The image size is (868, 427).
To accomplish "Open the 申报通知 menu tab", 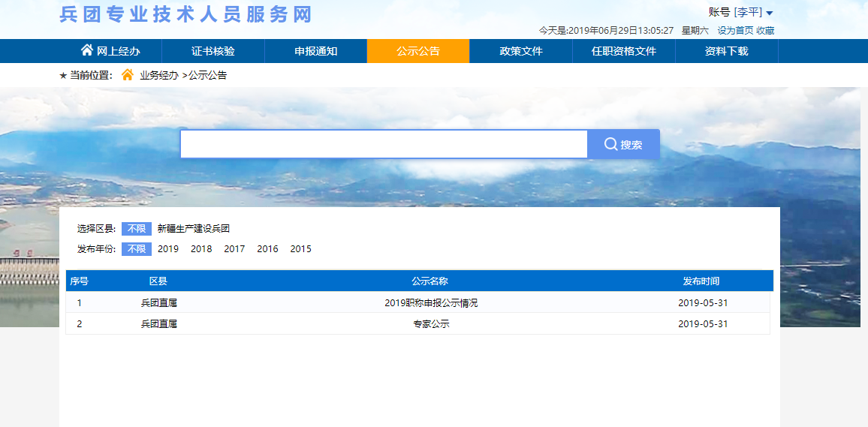I will click(x=315, y=51).
